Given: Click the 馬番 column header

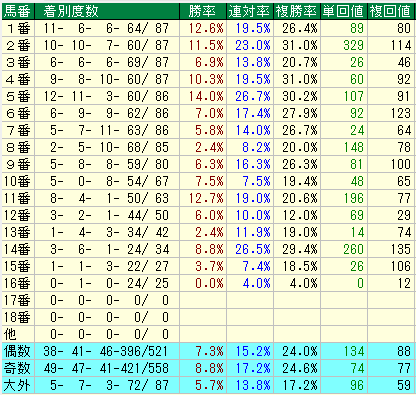Looking at the screenshot, I should pyautogui.click(x=17, y=11).
